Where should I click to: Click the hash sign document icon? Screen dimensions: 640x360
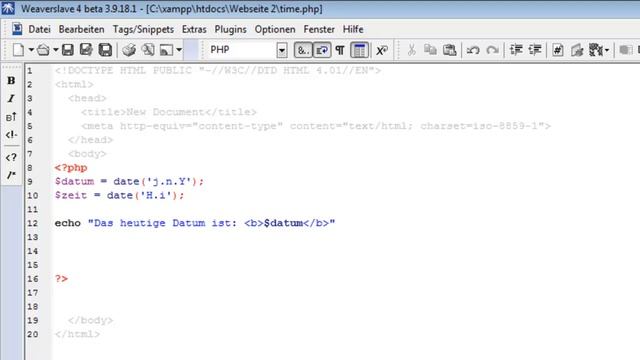coord(558,50)
